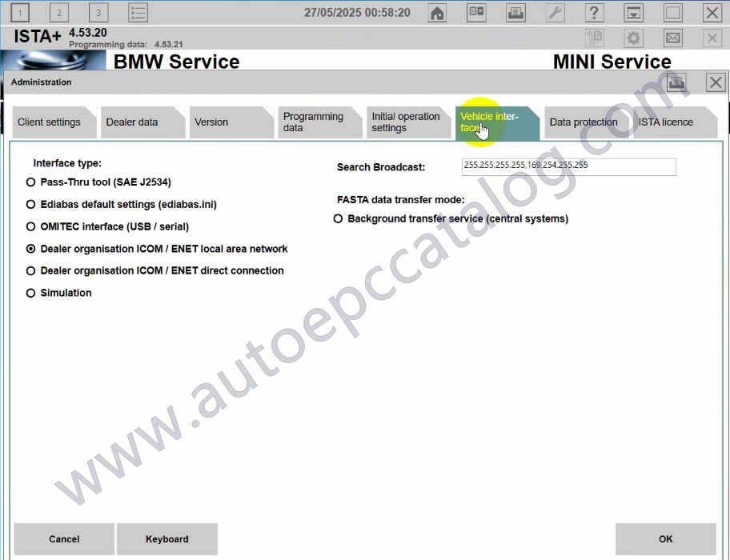This screenshot has height=560, width=730.
Task: Click the 'Programming data: 4.53.21' text
Action: 126,44
